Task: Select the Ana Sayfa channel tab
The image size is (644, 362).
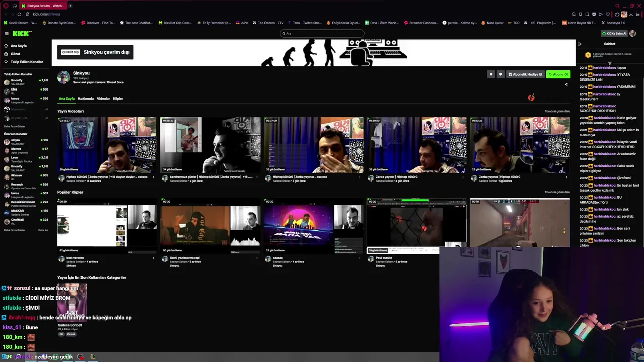Action: [x=66, y=99]
